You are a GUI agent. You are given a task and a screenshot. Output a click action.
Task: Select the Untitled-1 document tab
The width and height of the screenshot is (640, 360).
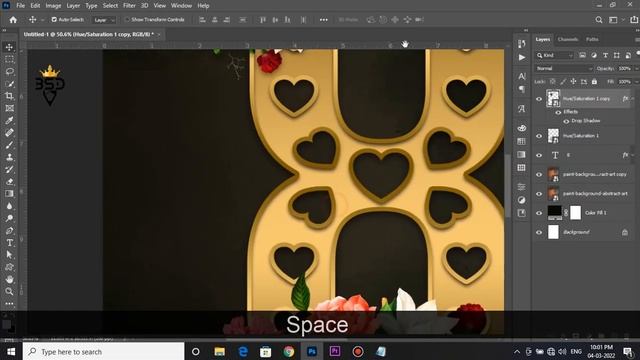coord(89,34)
